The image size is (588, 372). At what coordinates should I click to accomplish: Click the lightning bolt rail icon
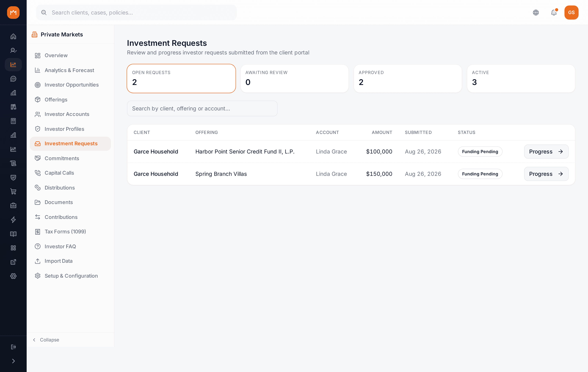tap(13, 219)
